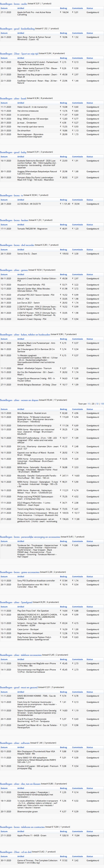Open Bestellingen - zilver - wonen en slapen heading

19,400
